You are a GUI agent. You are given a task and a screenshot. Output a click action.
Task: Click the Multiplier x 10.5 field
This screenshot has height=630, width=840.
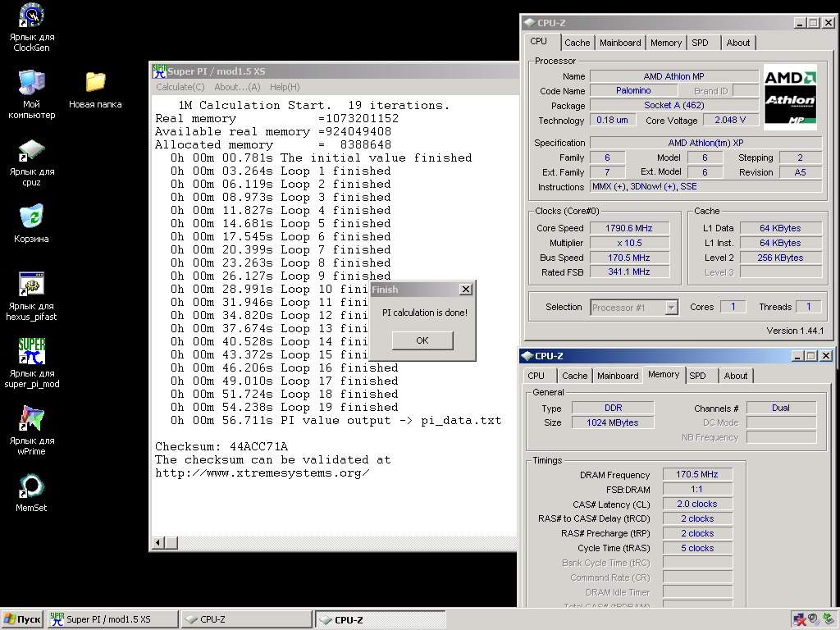click(629, 243)
